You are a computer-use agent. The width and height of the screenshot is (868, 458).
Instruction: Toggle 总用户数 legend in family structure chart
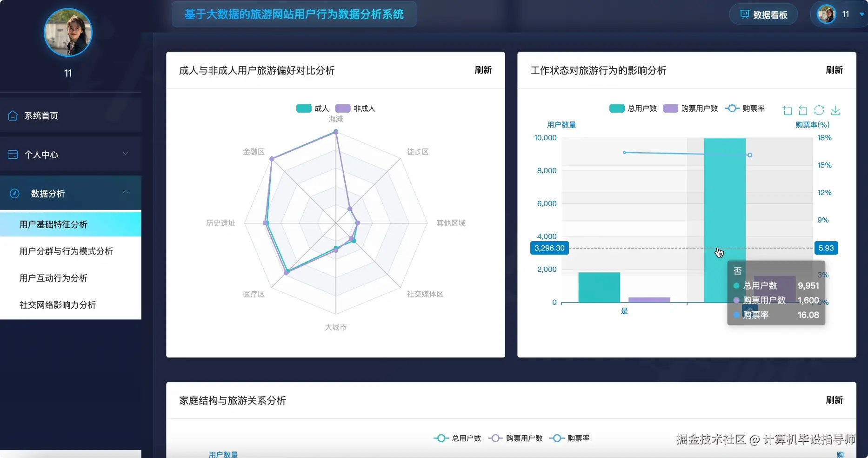tap(458, 438)
